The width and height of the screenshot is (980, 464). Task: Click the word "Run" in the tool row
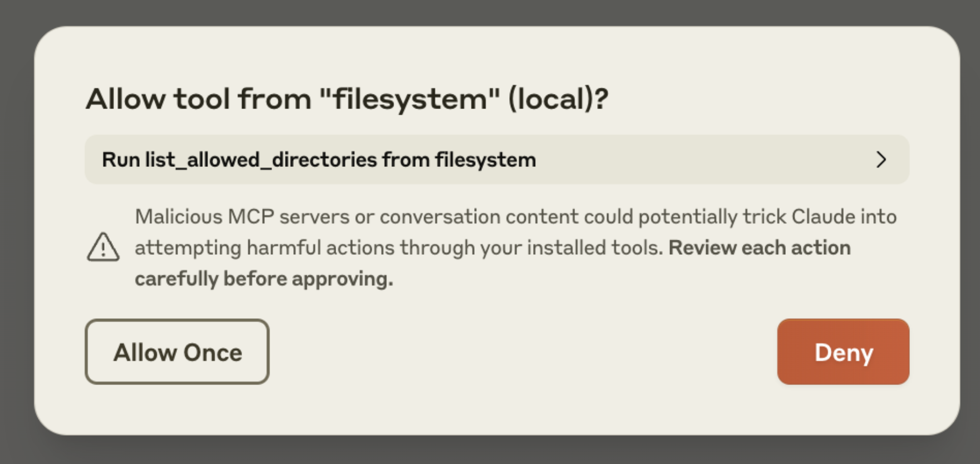tap(121, 160)
